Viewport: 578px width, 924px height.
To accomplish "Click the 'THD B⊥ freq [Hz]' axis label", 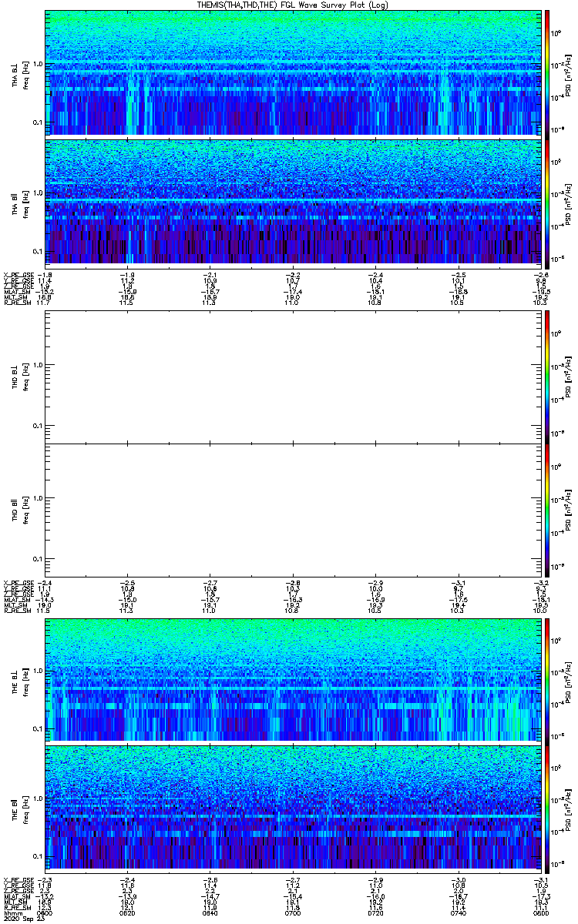I will (x=20, y=376).
